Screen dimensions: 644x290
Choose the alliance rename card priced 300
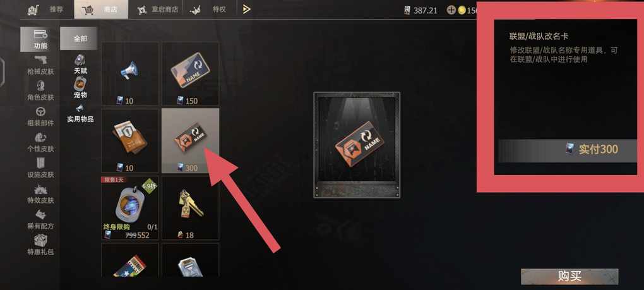[190, 141]
